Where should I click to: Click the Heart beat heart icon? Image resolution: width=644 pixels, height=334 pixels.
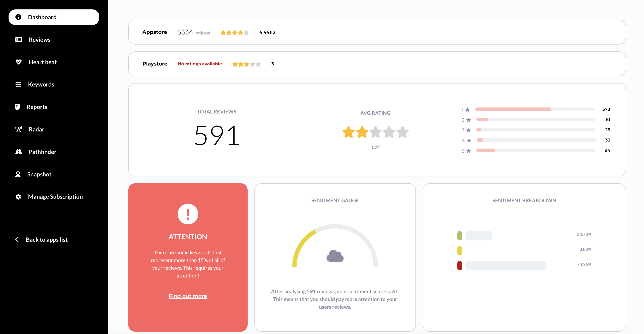(x=19, y=62)
